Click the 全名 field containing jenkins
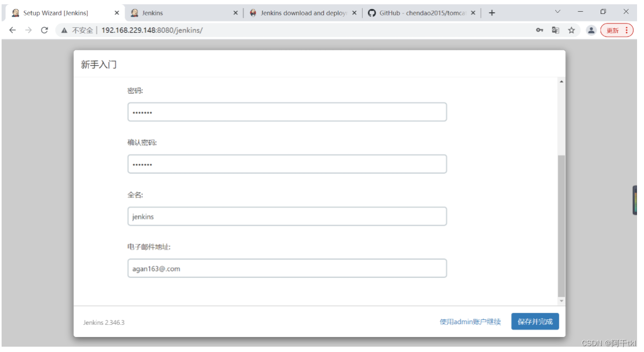The width and height of the screenshot is (644, 352). [287, 216]
